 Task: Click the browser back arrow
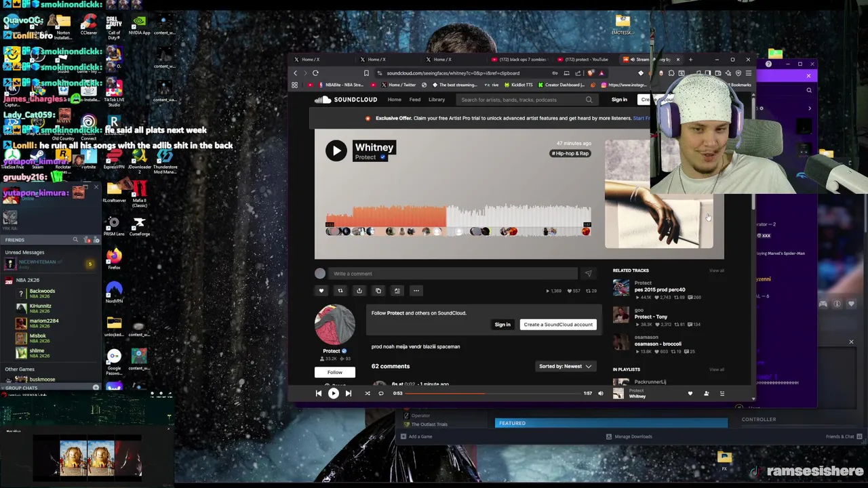pyautogui.click(x=296, y=73)
